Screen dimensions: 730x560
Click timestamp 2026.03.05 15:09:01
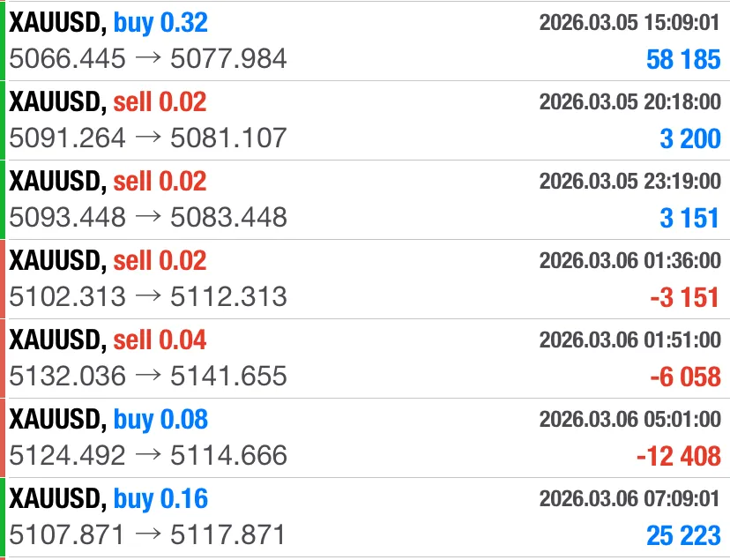pos(629,23)
